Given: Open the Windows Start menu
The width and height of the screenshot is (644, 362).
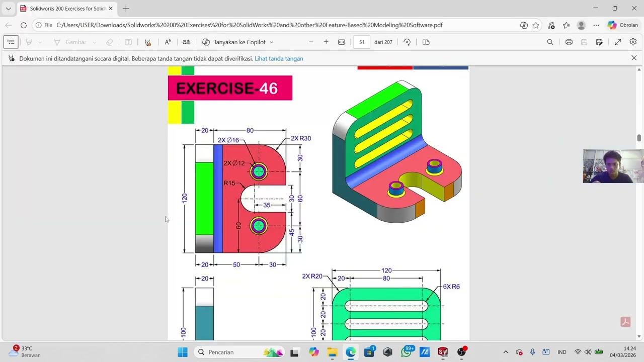Looking at the screenshot, I should point(183,352).
